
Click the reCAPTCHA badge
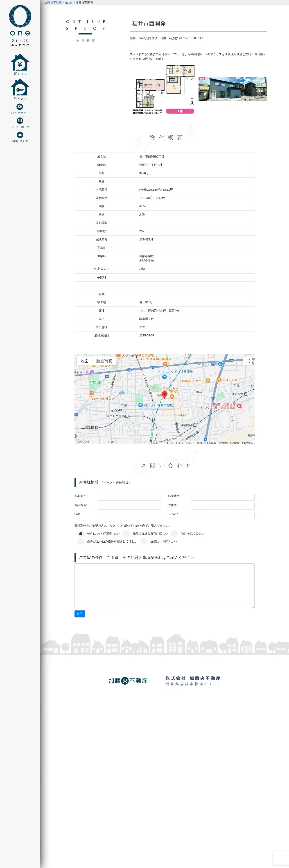[281, 858]
